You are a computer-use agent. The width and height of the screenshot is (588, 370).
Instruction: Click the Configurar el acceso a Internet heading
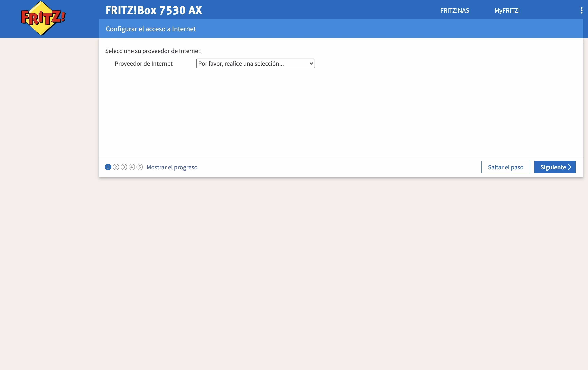tap(151, 29)
